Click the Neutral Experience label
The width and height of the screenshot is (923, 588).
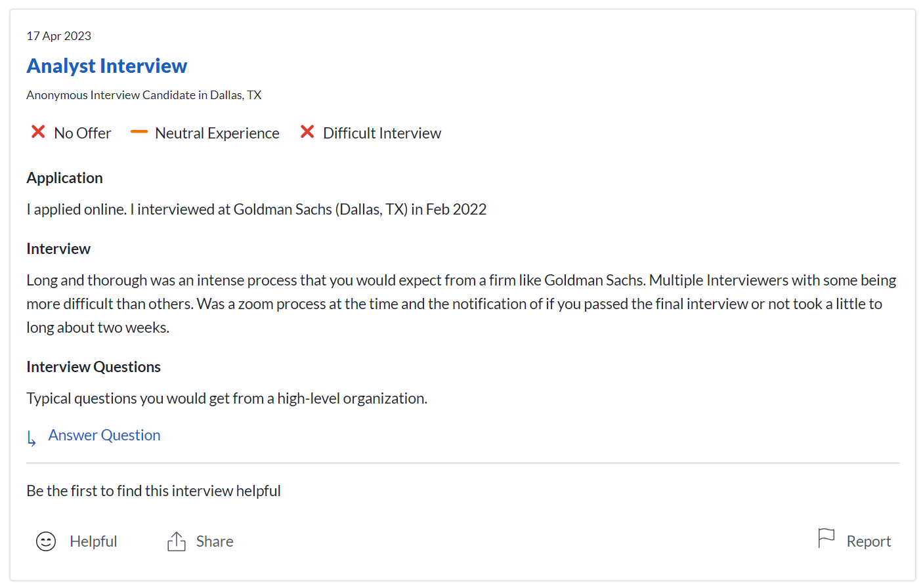(217, 133)
